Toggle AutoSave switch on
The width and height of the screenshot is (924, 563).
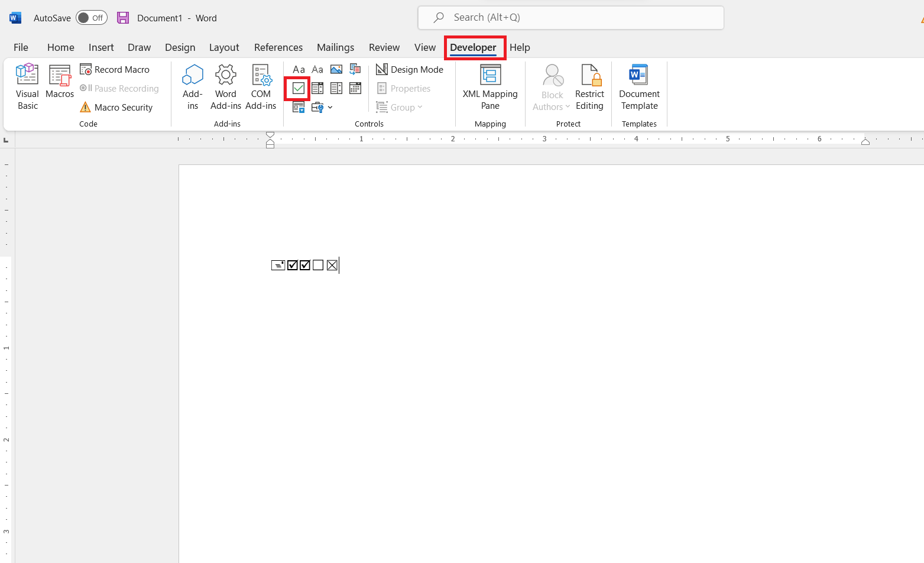point(91,18)
